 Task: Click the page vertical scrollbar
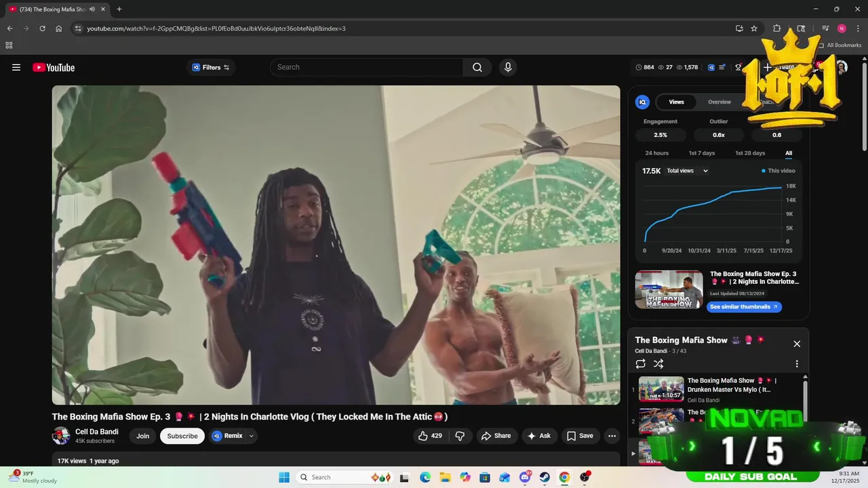click(x=864, y=108)
